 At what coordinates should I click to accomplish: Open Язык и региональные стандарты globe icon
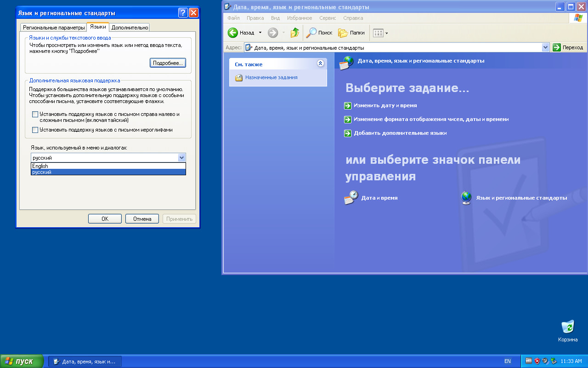coord(466,198)
